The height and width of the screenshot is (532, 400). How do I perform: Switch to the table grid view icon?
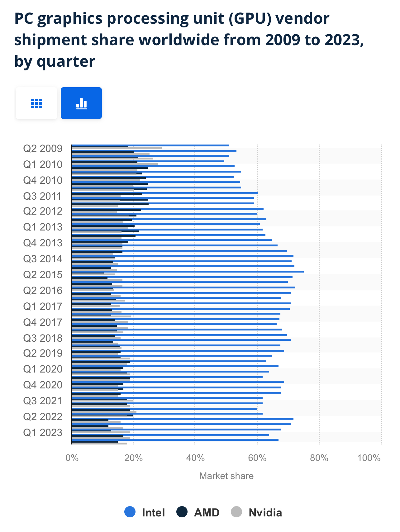tap(36, 103)
